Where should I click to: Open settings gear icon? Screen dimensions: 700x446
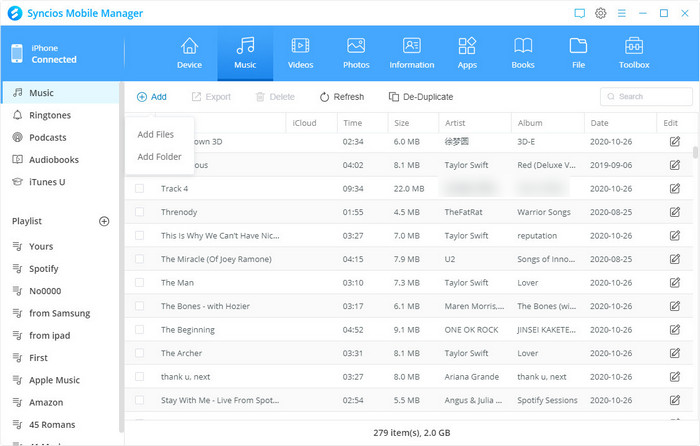[600, 13]
